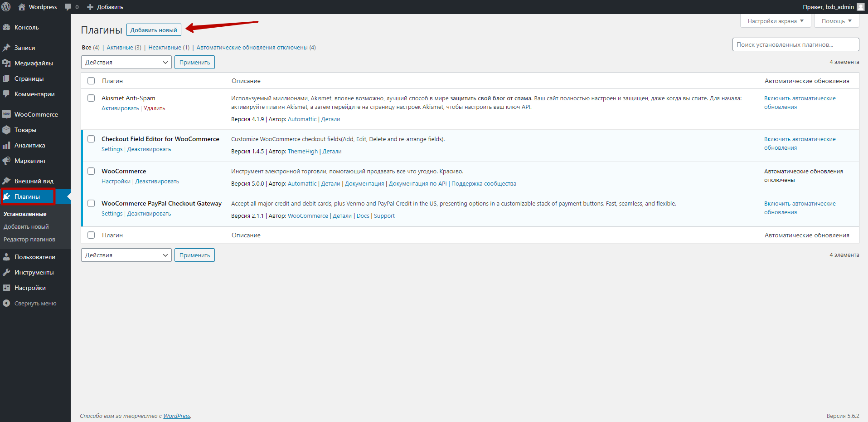The height and width of the screenshot is (422, 868).
Task: Open Редактор плагинов submenu item
Action: (x=29, y=239)
